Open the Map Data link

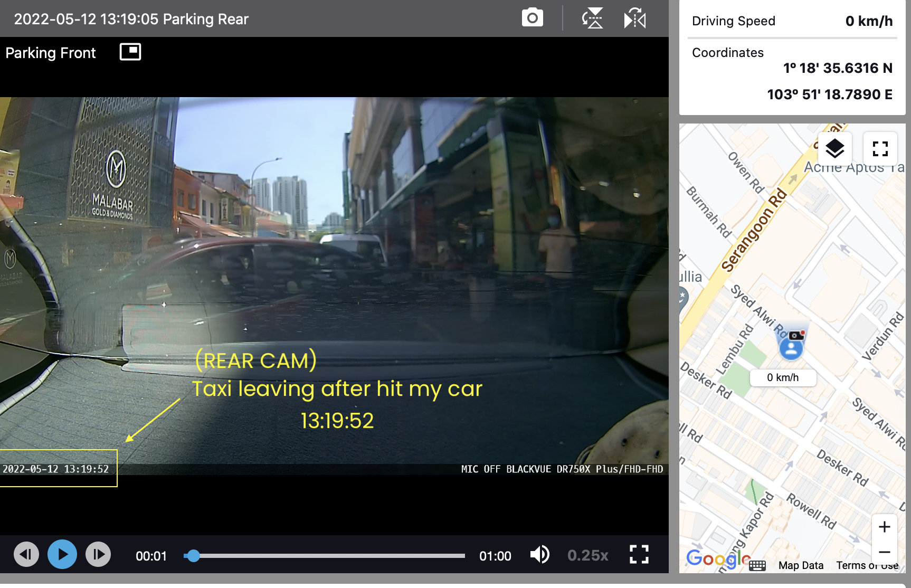(x=801, y=565)
